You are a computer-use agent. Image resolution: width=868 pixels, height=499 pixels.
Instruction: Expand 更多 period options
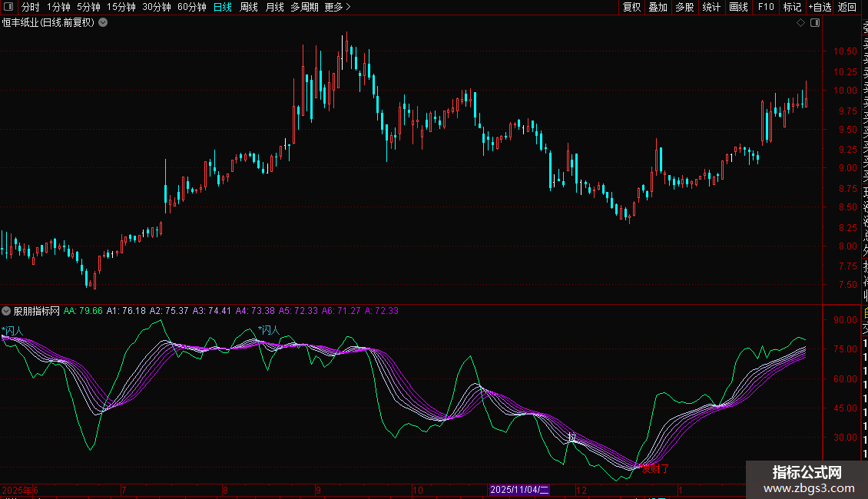(x=337, y=7)
